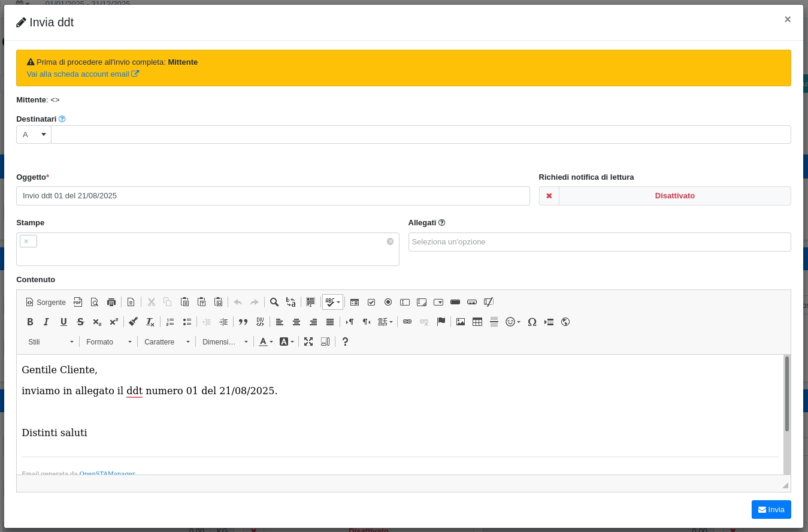The height and width of the screenshot is (532, 808).
Task: Open the recipient type 'A' dropdown
Action: tap(34, 134)
